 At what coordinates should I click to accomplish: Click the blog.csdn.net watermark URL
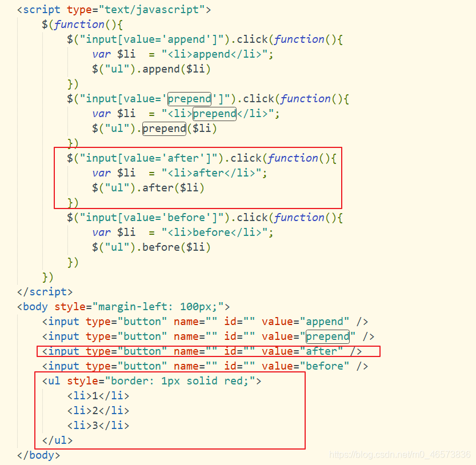click(x=400, y=455)
